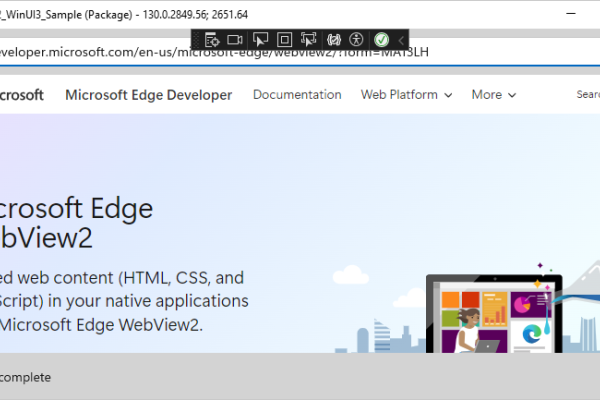Collapse the debug toolbar with the chevron arrow
The width and height of the screenshot is (600, 400).
pyautogui.click(x=401, y=40)
